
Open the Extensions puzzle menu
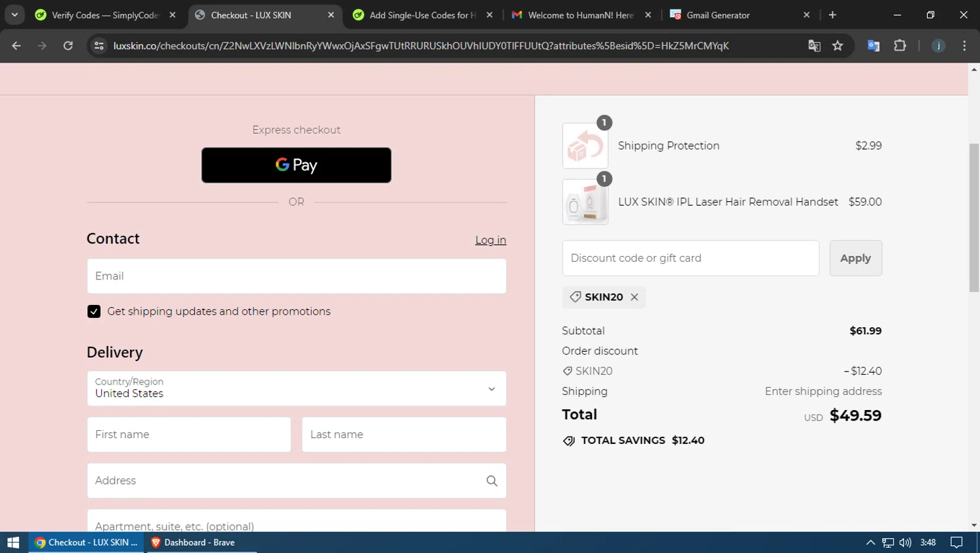point(900,46)
